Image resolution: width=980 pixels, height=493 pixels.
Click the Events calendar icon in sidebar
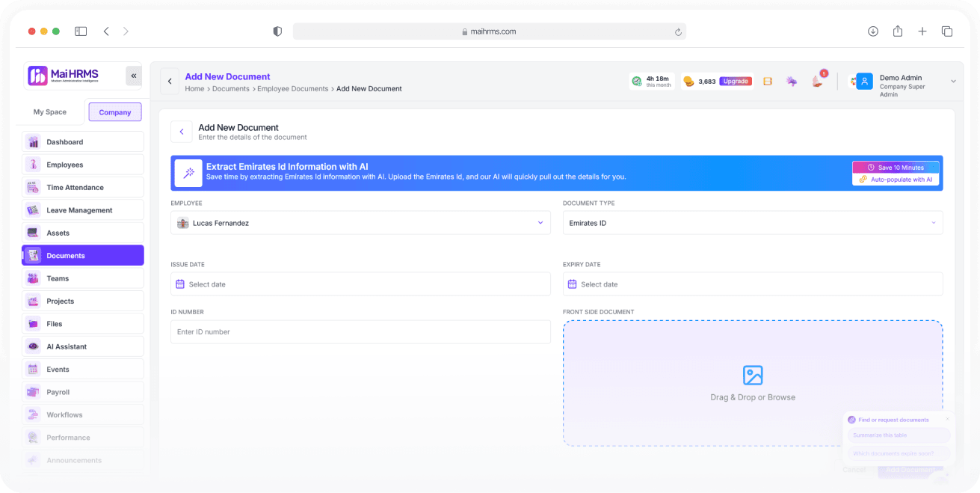click(33, 370)
